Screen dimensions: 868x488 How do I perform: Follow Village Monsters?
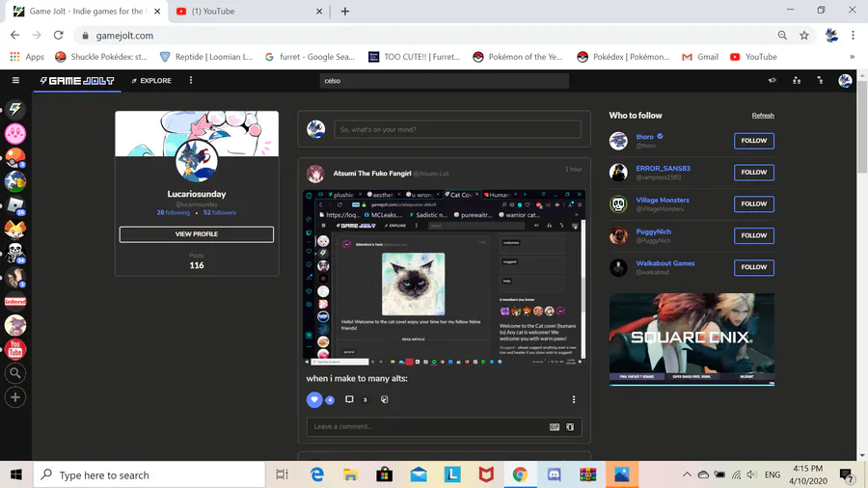(754, 203)
